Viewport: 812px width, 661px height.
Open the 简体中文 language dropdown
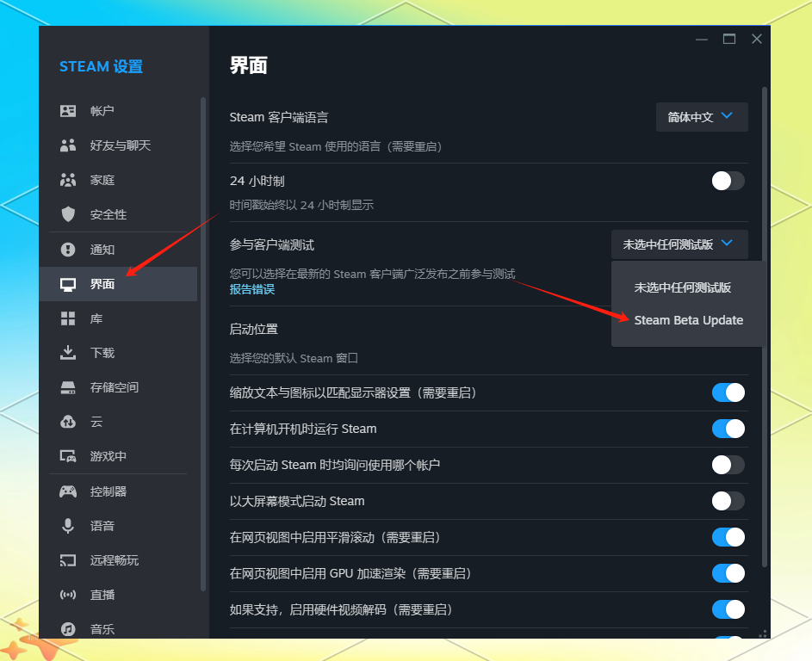(x=702, y=117)
